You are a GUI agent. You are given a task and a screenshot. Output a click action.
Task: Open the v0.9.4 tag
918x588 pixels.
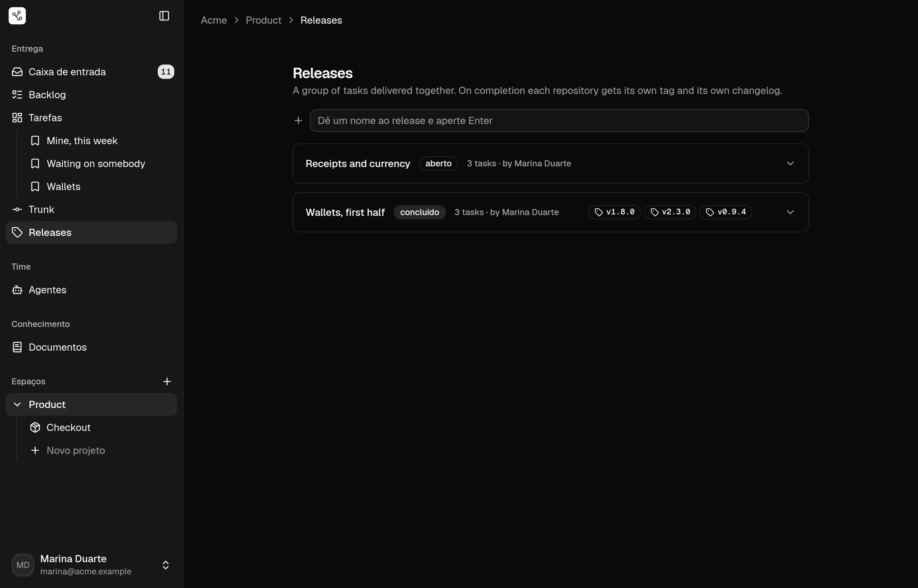tap(725, 212)
